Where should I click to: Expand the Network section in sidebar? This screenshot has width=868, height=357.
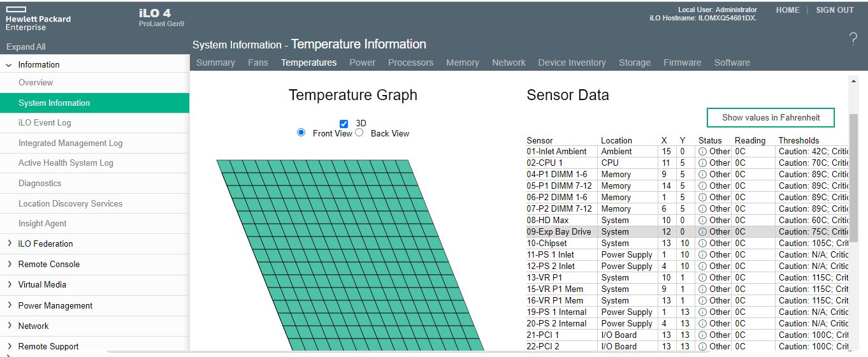click(9, 326)
